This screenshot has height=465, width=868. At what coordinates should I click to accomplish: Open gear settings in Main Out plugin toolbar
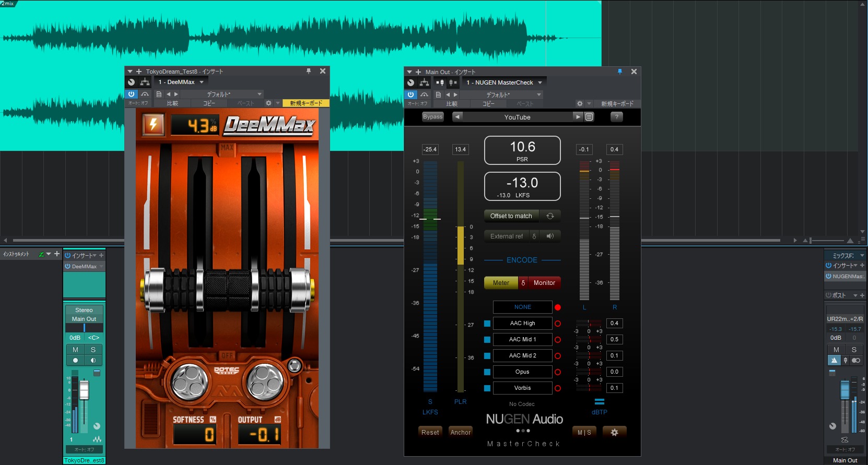click(x=580, y=104)
